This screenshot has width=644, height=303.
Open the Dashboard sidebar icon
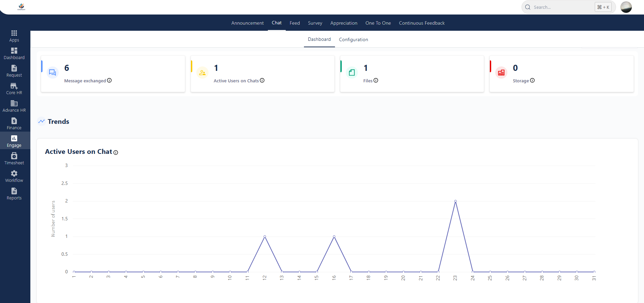14,51
